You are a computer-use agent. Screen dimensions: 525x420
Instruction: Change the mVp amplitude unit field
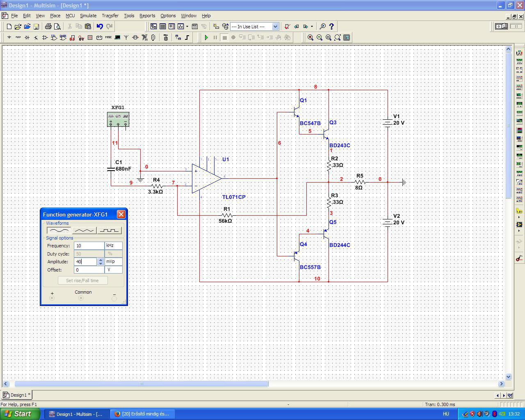tap(113, 262)
